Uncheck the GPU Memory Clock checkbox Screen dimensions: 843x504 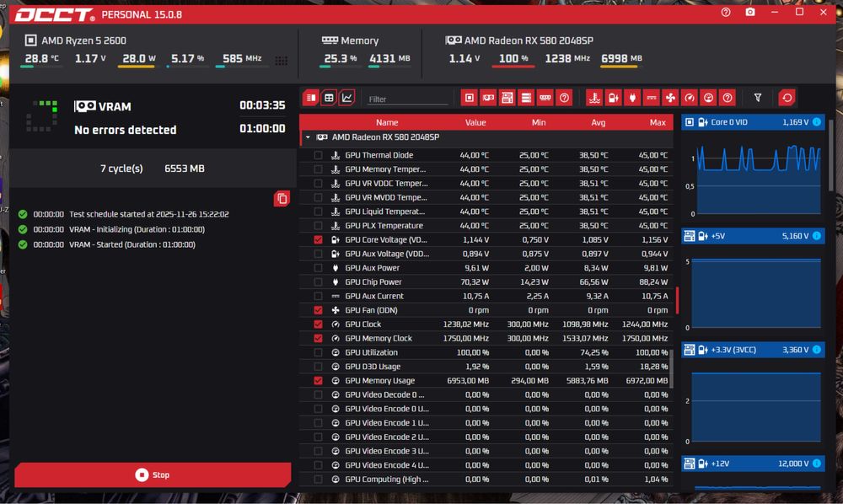point(319,339)
